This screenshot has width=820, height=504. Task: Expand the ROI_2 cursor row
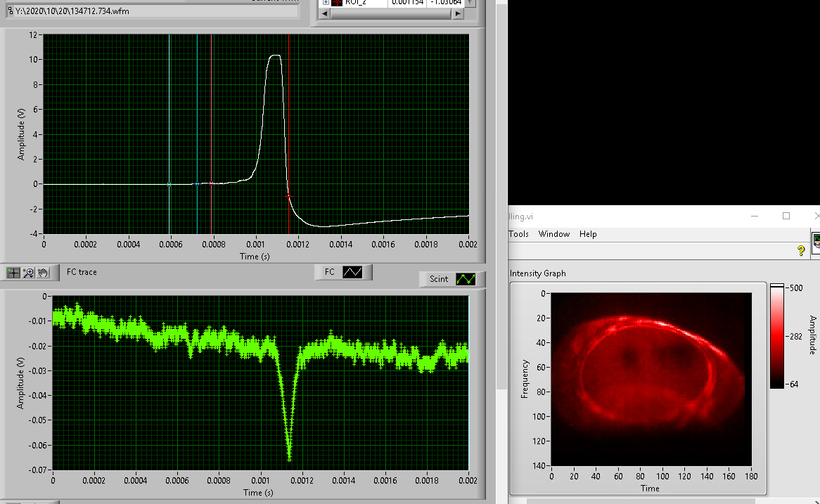point(325,3)
